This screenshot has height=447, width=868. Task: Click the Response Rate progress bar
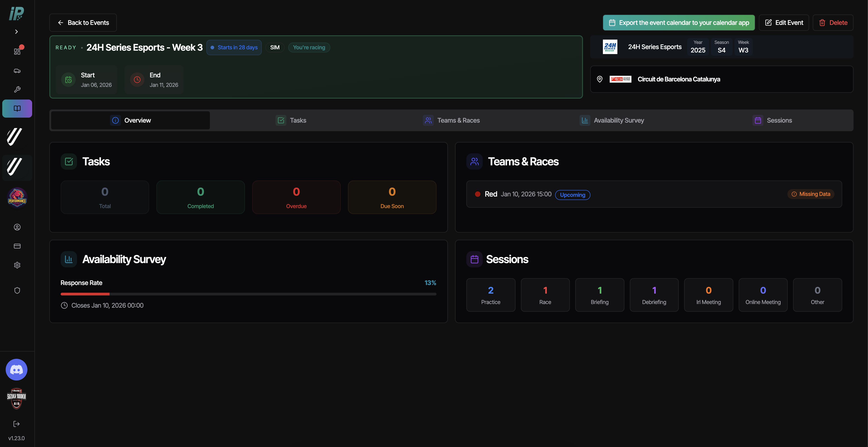[248, 294]
